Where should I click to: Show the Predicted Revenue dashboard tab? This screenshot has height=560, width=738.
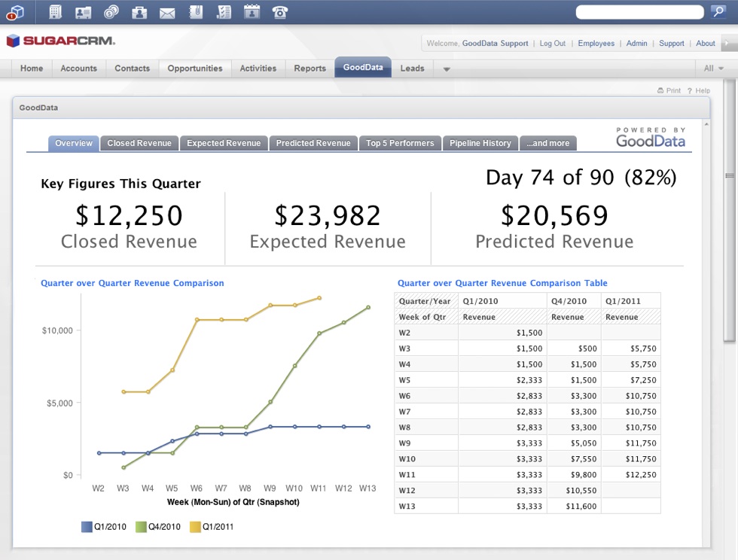click(313, 143)
